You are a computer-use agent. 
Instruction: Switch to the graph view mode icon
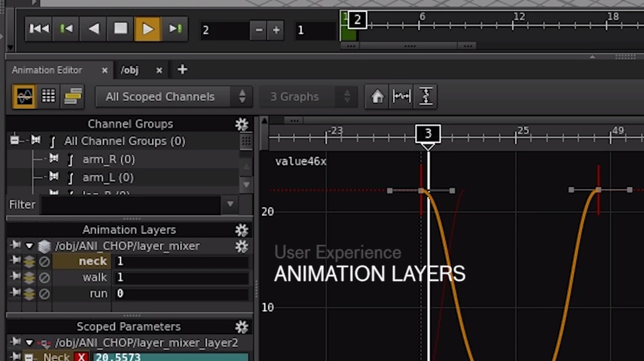(x=25, y=97)
